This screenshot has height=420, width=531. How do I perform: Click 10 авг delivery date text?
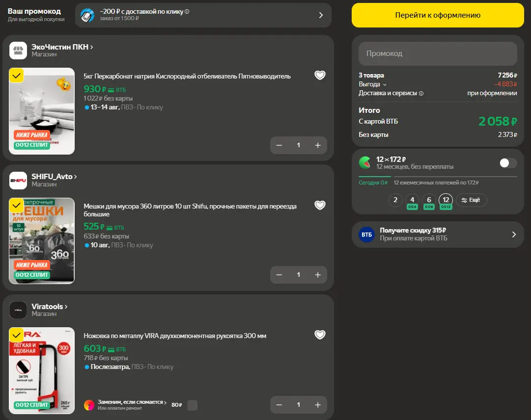(100, 245)
